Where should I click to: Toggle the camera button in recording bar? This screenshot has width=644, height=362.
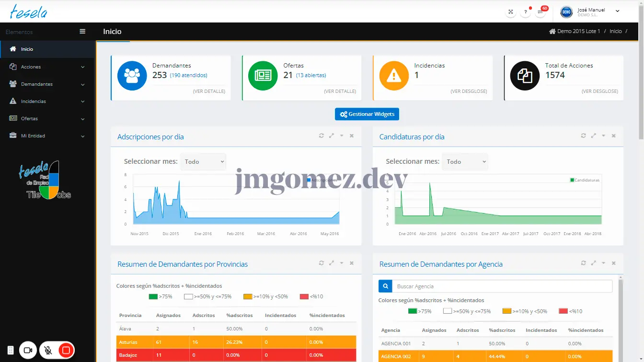28,351
